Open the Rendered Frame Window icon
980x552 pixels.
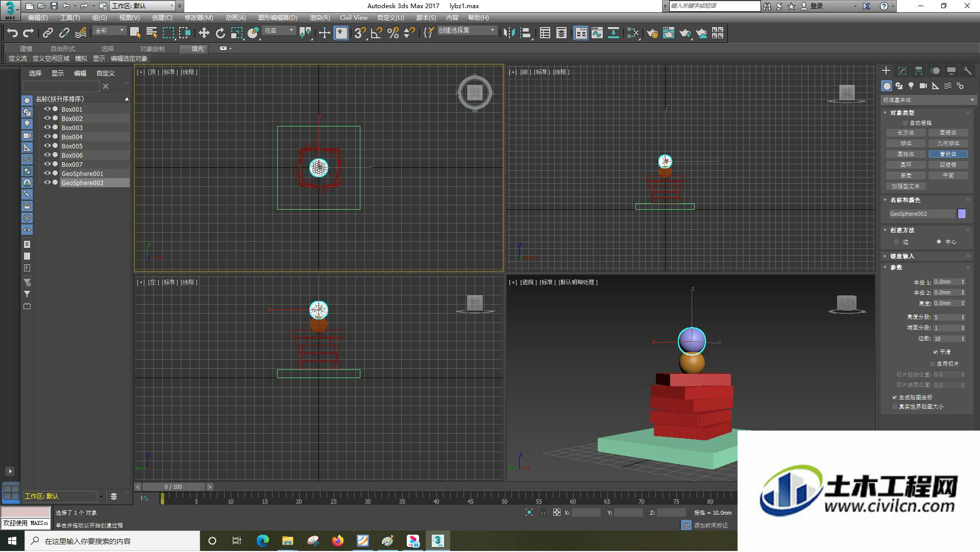(x=669, y=33)
